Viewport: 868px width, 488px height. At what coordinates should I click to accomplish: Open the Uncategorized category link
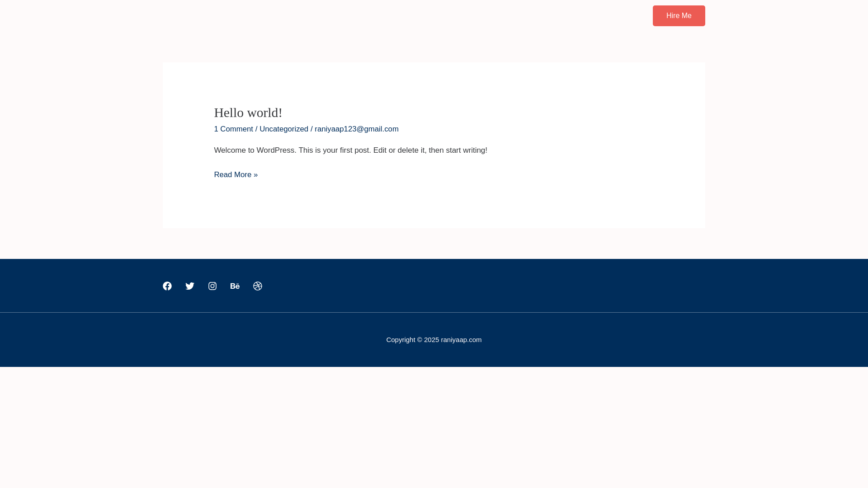click(284, 129)
